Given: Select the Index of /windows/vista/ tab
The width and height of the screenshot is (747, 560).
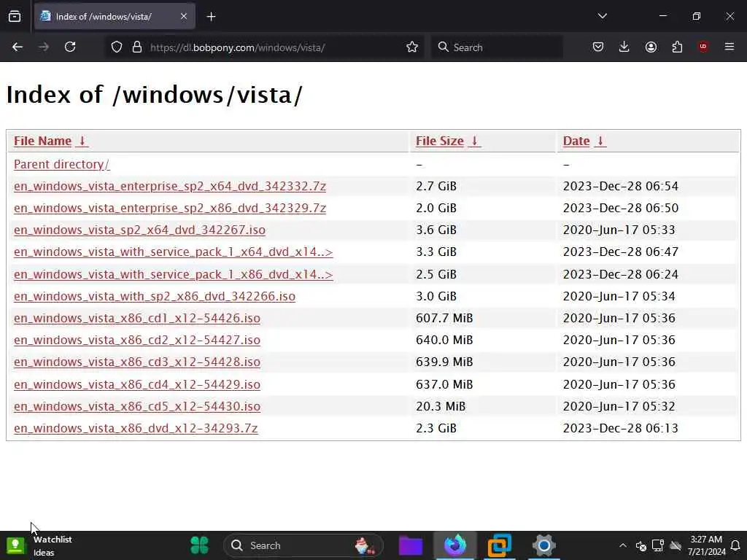Looking at the screenshot, I should (115, 17).
